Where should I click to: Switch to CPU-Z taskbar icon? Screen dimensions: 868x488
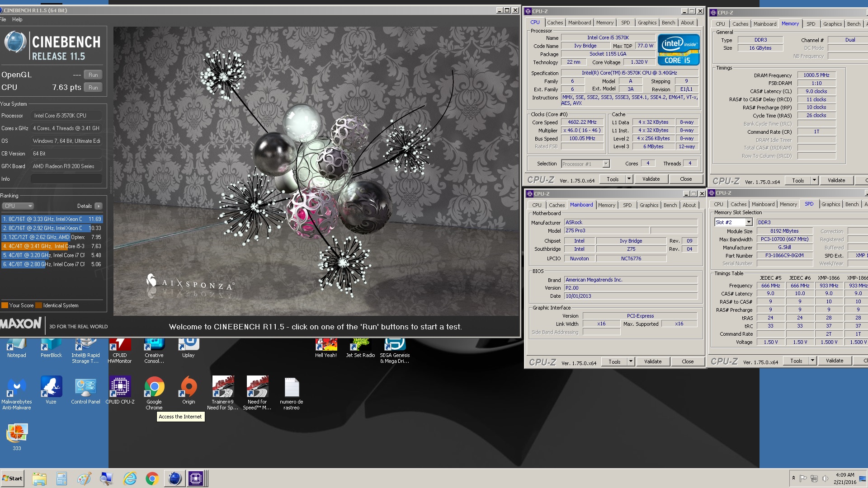[x=196, y=479]
